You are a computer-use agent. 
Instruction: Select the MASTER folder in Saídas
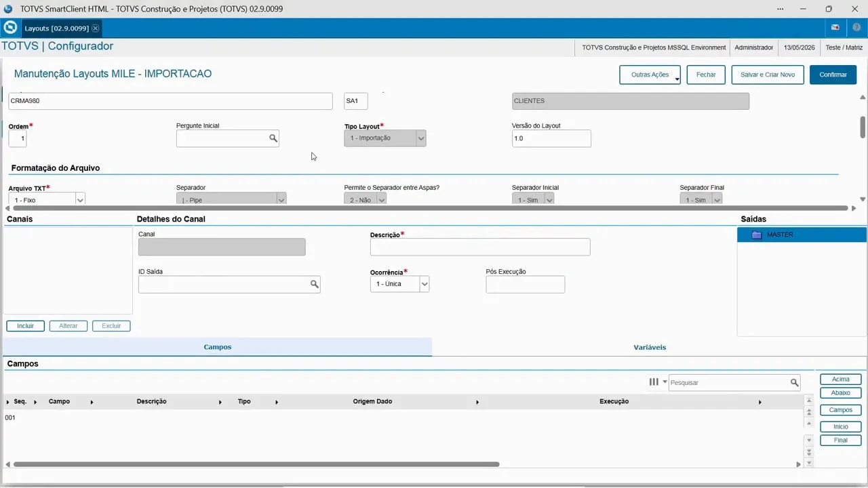802,235
